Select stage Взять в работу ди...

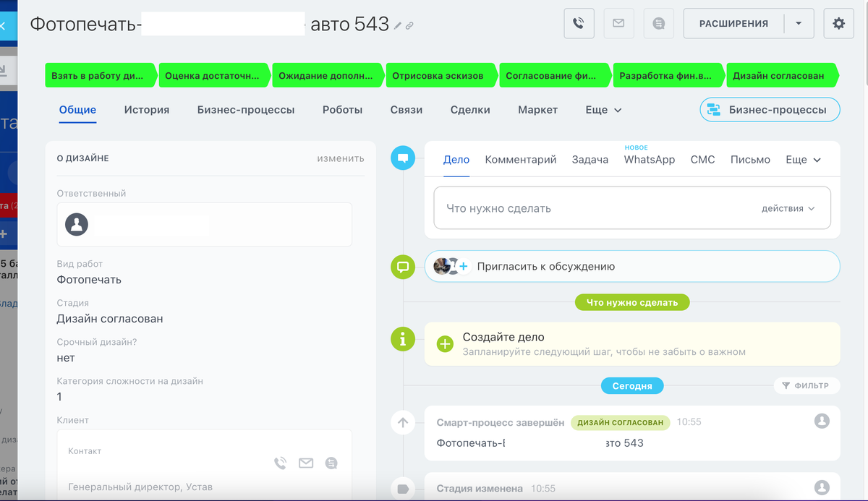(101, 75)
